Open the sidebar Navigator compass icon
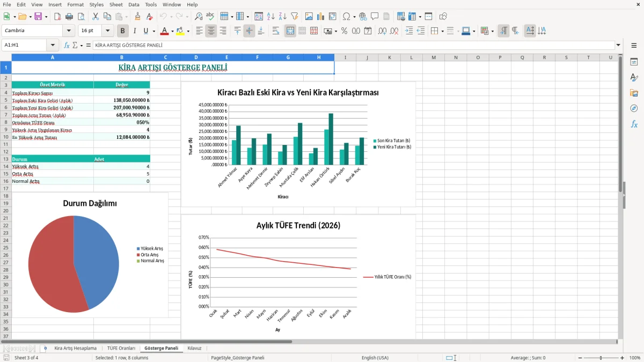Image resolution: width=644 pixels, height=362 pixels. (x=634, y=108)
